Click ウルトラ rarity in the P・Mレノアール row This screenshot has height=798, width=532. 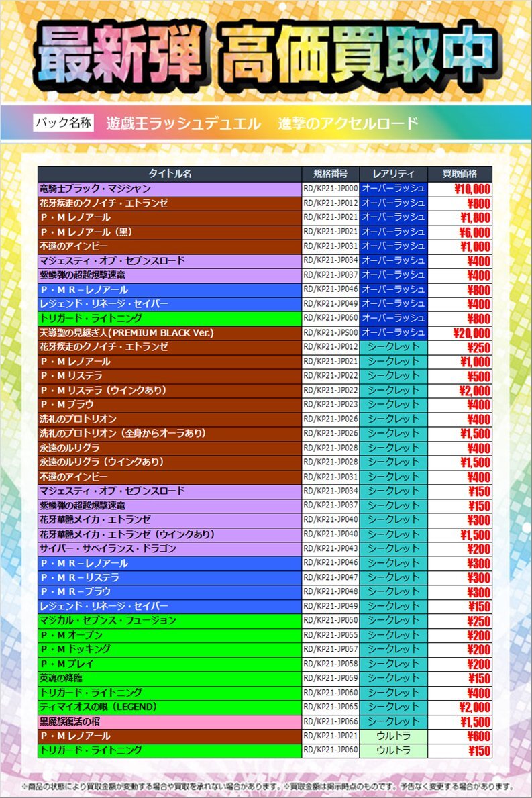tap(393, 736)
